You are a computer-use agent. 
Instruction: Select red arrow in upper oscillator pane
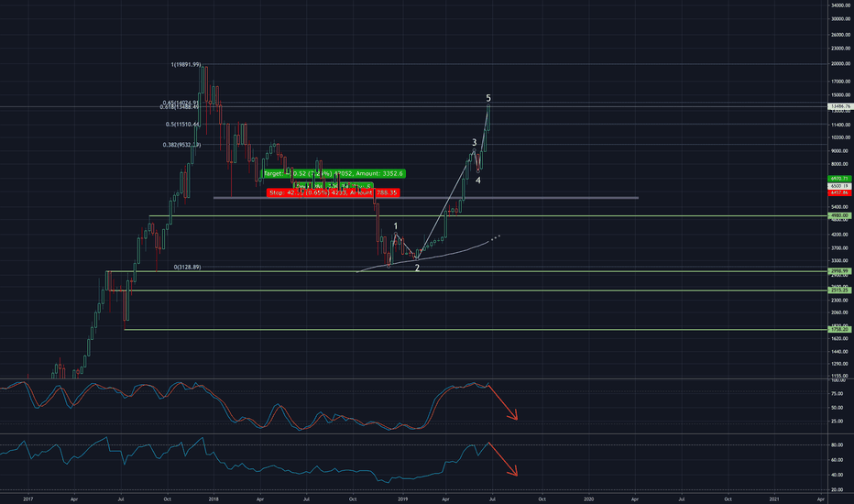(502, 402)
